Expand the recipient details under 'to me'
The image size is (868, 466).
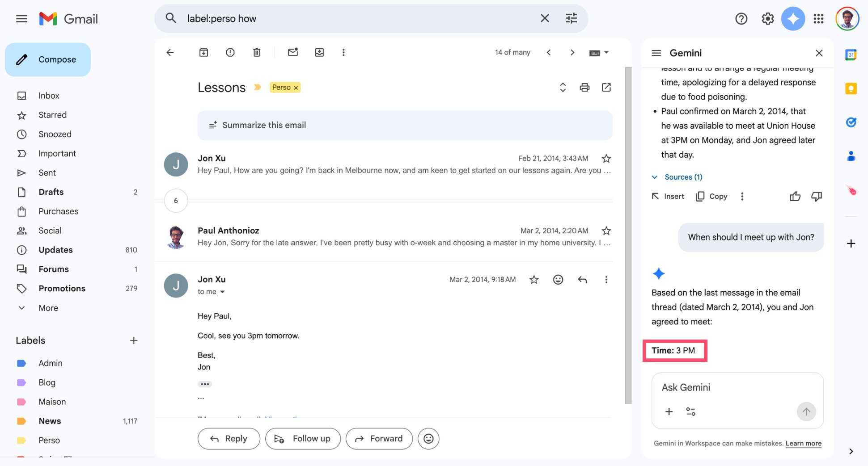click(x=223, y=292)
